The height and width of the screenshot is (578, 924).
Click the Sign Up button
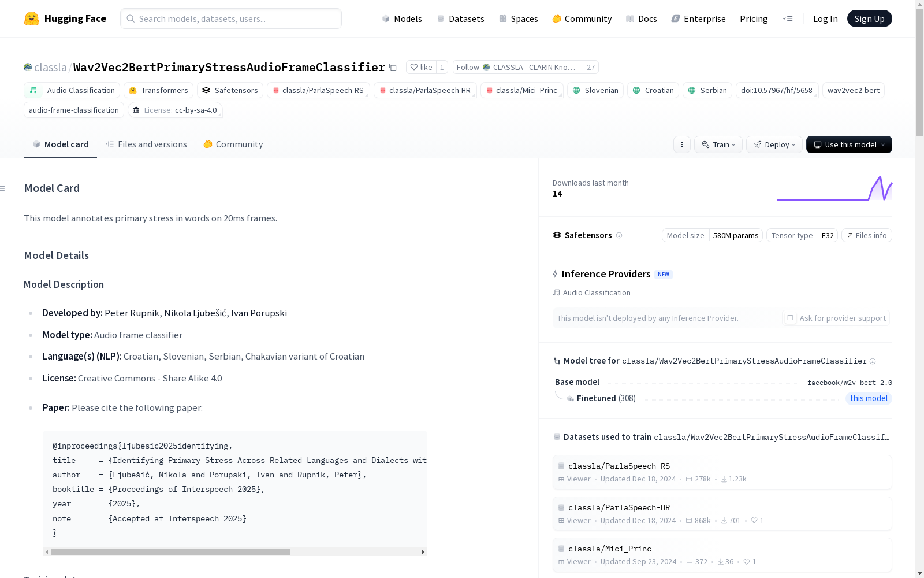click(869, 18)
